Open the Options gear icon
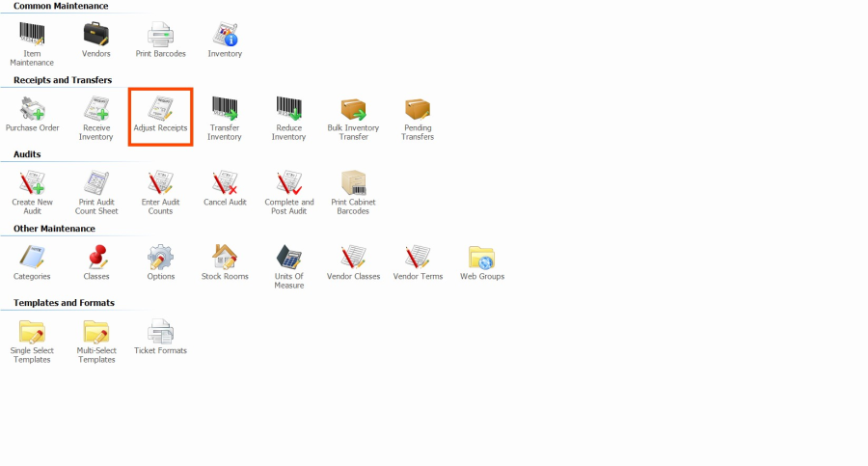This screenshot has height=466, width=868. pos(160,258)
